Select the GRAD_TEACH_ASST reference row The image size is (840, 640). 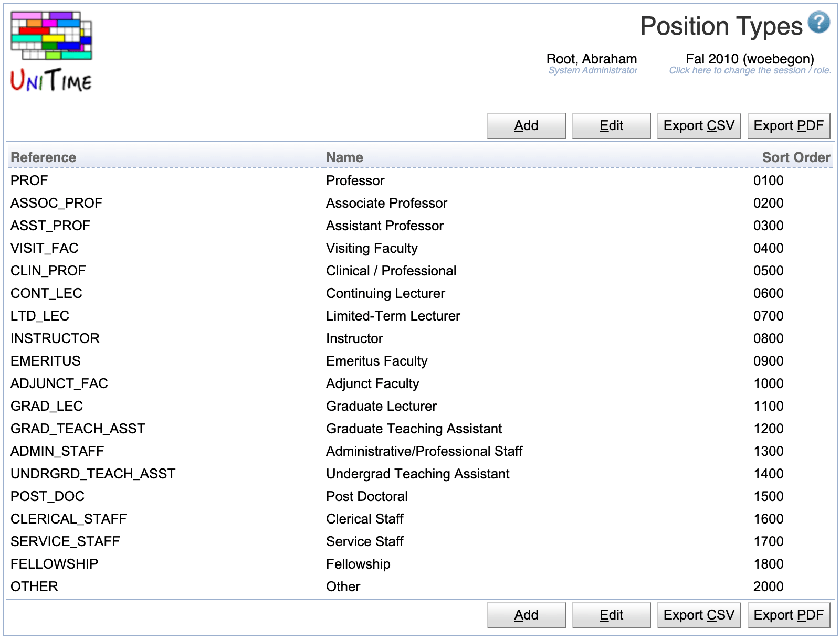click(x=78, y=429)
